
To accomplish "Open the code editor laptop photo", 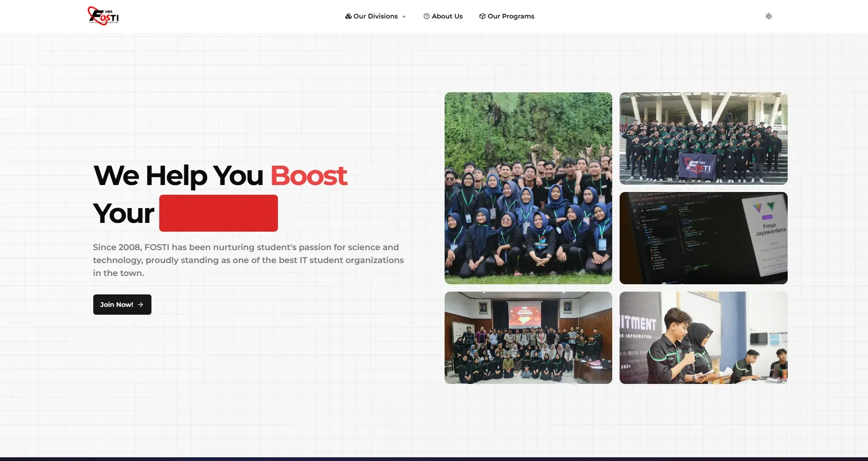I will (704, 238).
